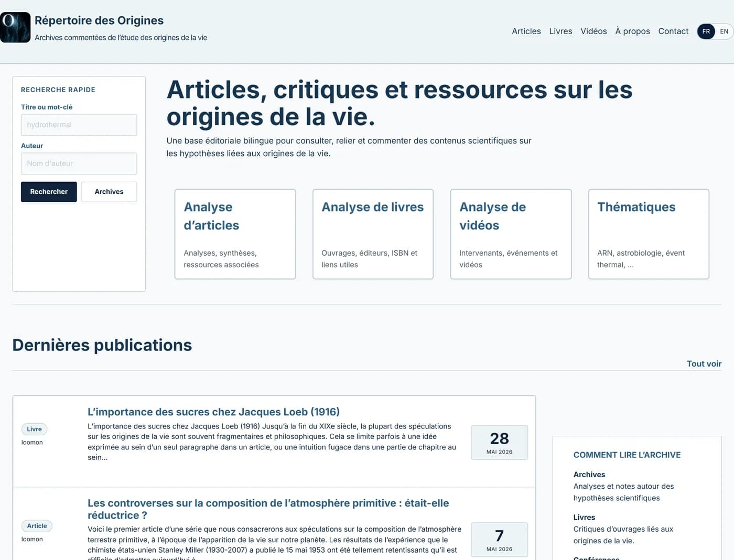Image resolution: width=734 pixels, height=560 pixels.
Task: Switch language to EN
Action: 724,31
